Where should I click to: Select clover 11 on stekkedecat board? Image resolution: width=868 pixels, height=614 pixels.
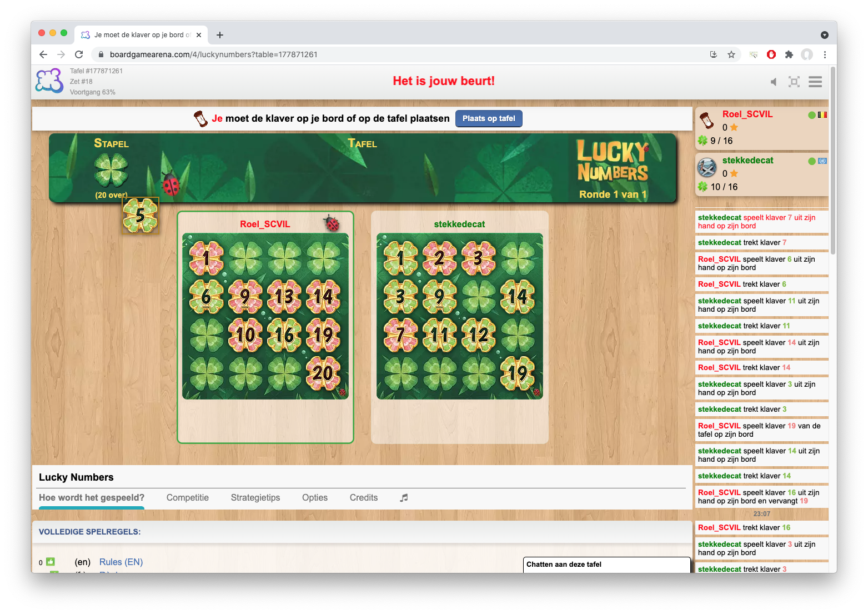(x=440, y=335)
